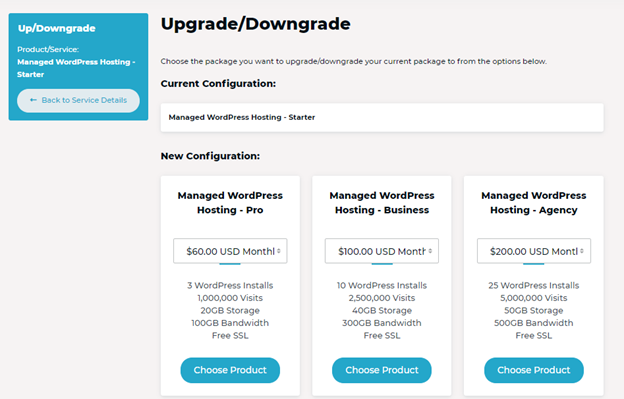Click Managed WordPress Hosting - Business title
Viewport: 624px width, 399px height.
[x=382, y=202]
